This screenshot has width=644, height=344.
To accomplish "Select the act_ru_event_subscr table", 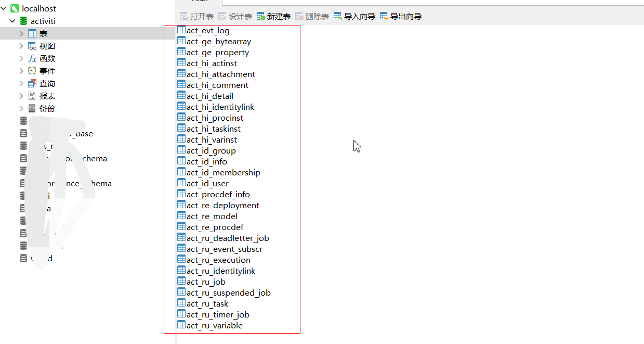I will pyautogui.click(x=225, y=249).
